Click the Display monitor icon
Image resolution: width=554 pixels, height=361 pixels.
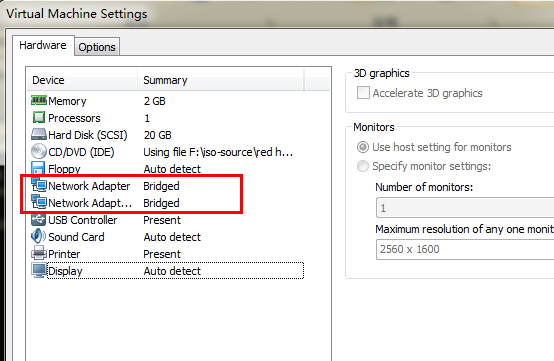39,270
